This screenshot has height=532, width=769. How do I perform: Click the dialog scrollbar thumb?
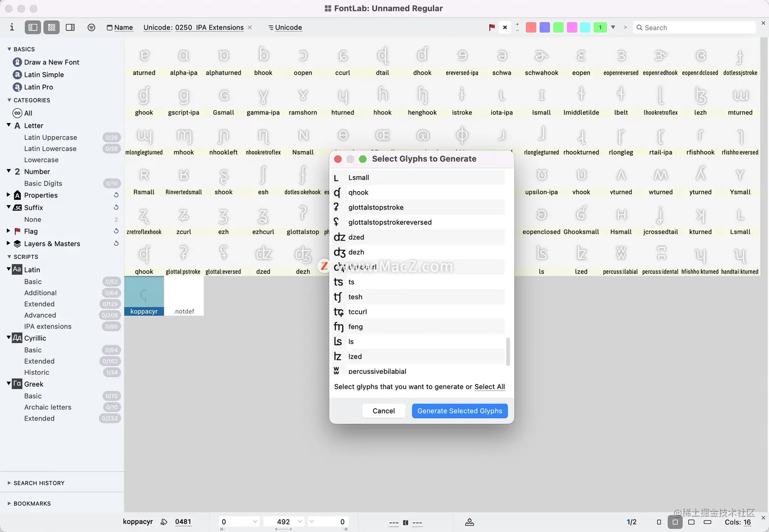508,351
